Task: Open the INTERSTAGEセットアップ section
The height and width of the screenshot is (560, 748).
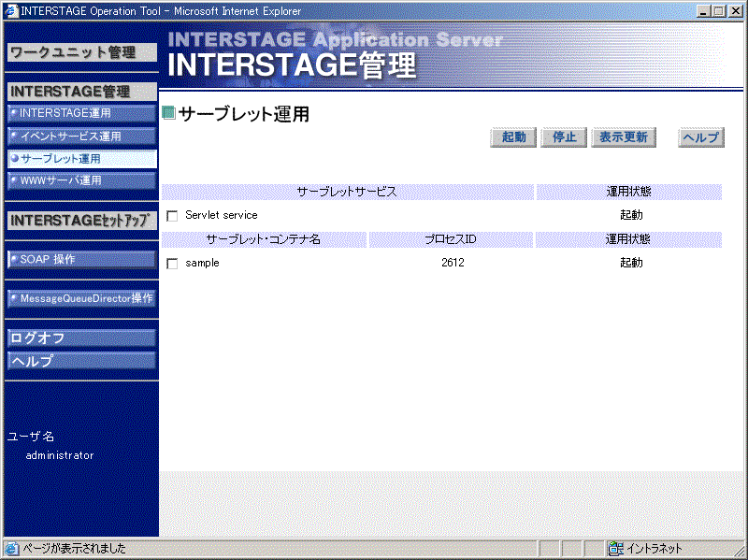Action: tap(82, 221)
